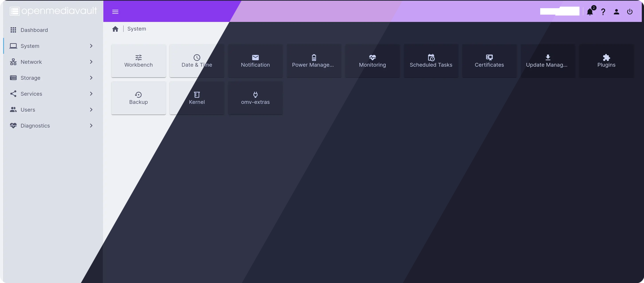Click the Users icon in sidebar
Screen dimensions: 644x283
[13, 110]
